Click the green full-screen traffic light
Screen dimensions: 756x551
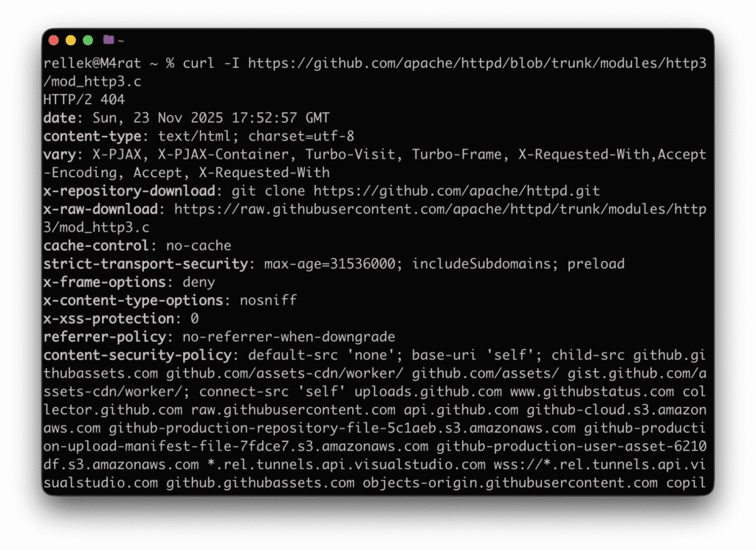click(87, 40)
